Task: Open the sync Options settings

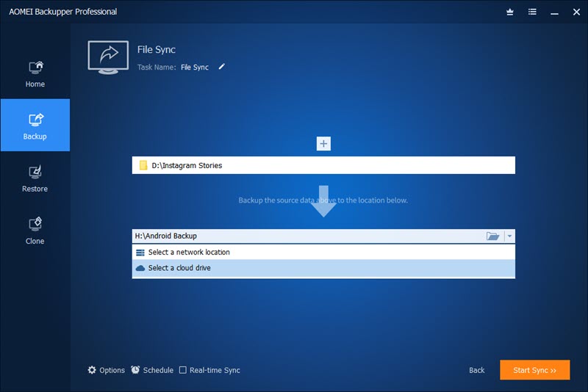Action: pyautogui.click(x=107, y=370)
